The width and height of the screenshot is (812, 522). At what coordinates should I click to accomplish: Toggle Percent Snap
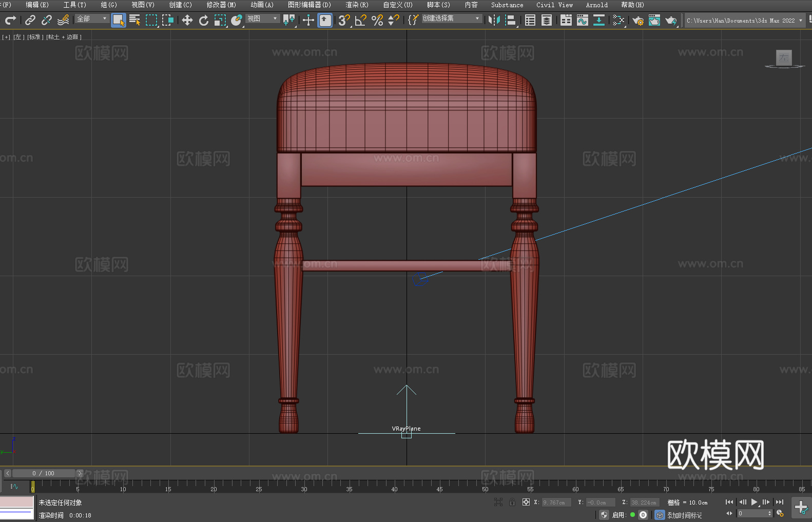(377, 20)
